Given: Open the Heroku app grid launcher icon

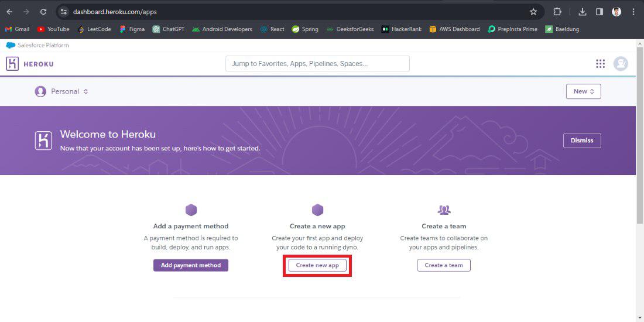Looking at the screenshot, I should pyautogui.click(x=601, y=64).
